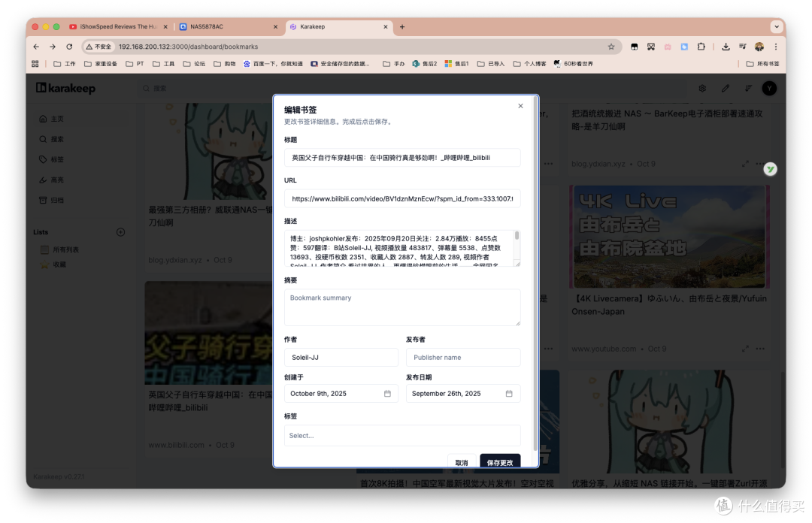Open the tab search dropdown arrow
This screenshot has width=812, height=523.
pos(776,26)
